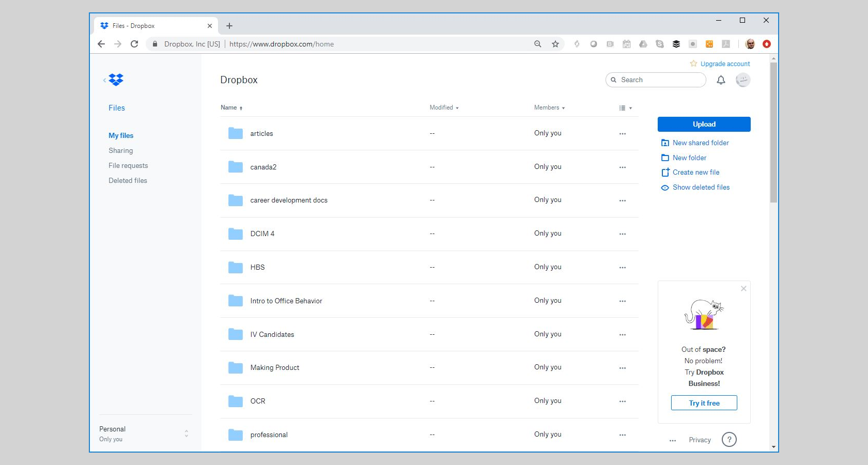Click the Intro to Office Behavior folder icon

pos(236,301)
